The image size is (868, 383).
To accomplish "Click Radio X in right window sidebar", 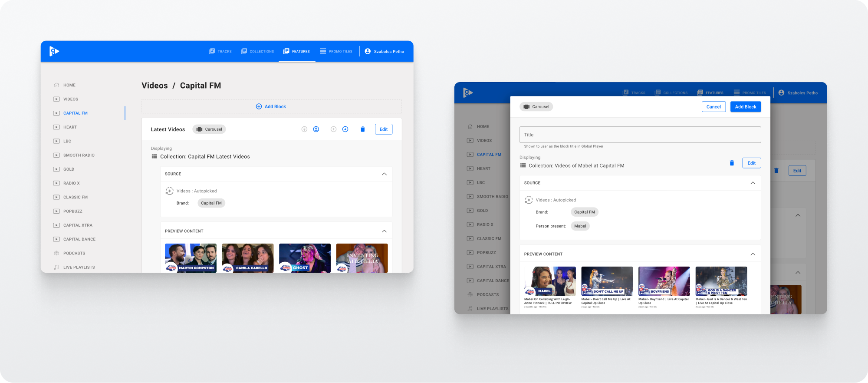I will [x=480, y=225].
